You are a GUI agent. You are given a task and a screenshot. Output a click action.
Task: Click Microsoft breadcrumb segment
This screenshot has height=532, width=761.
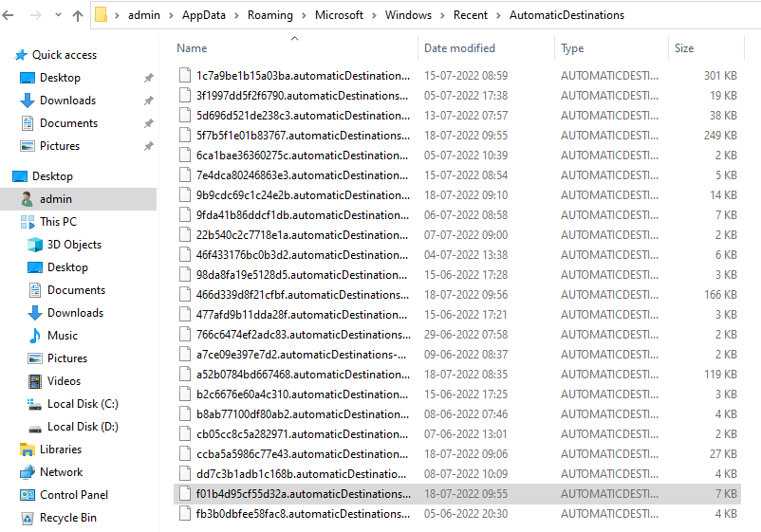pos(340,15)
